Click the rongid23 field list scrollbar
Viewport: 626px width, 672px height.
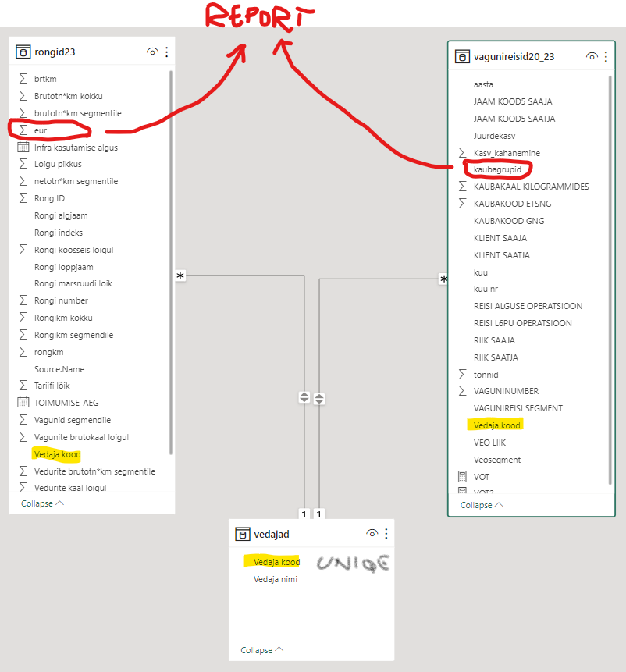pyautogui.click(x=171, y=262)
